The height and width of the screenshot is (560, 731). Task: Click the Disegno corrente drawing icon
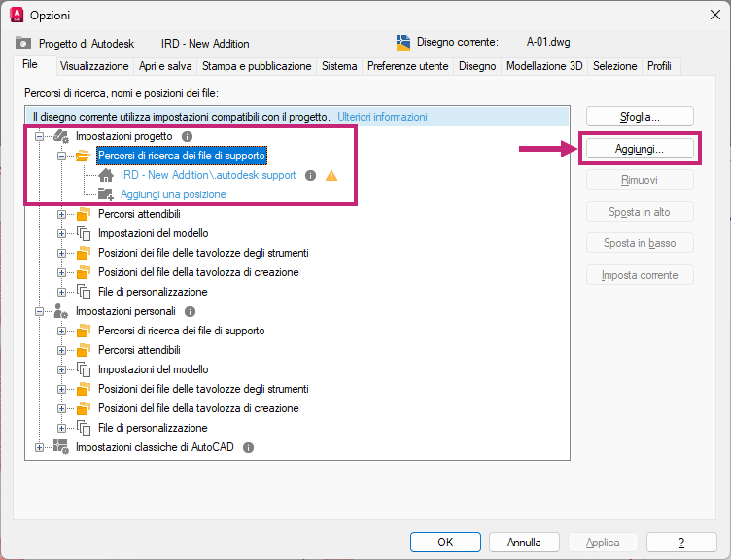coord(403,43)
